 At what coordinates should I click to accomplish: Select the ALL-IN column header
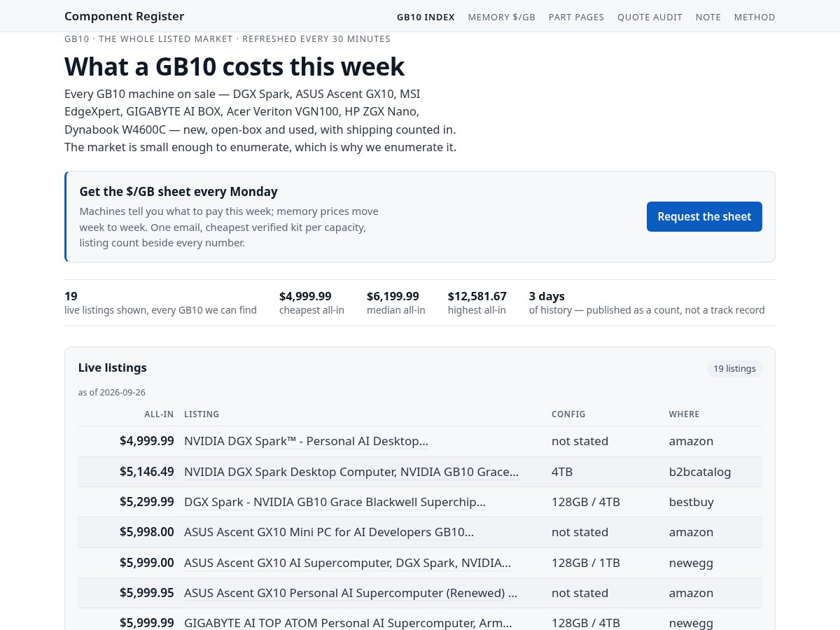pyautogui.click(x=159, y=414)
